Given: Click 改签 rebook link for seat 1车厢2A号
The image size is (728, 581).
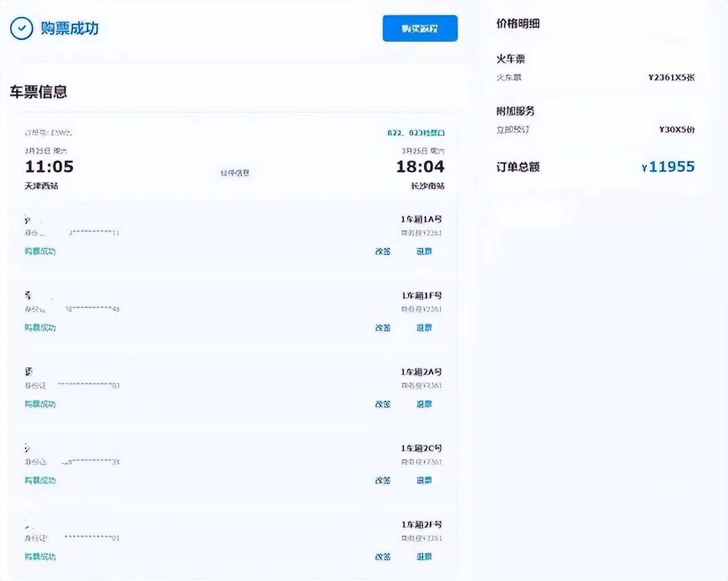Looking at the screenshot, I should [x=382, y=404].
